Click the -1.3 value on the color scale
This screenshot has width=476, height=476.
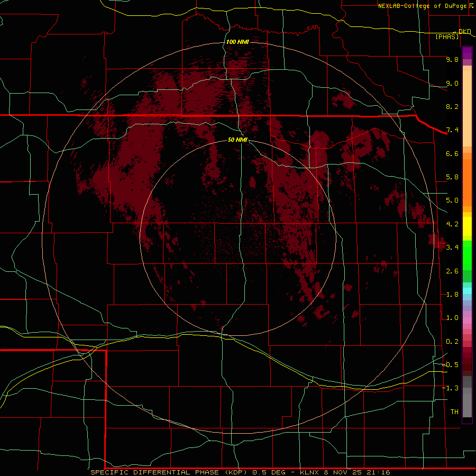[x=451, y=388]
